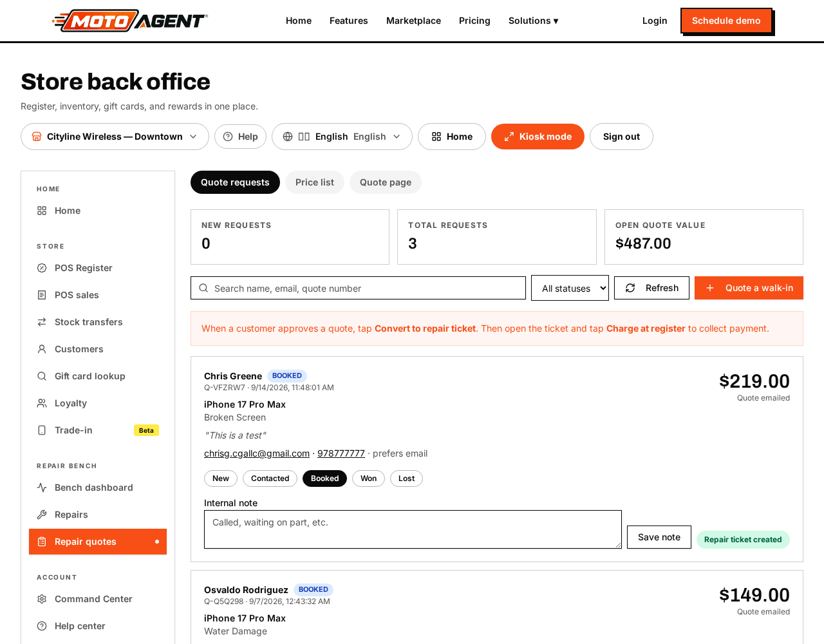Click the Repairs wrench icon
This screenshot has width=824, height=644.
pos(42,515)
